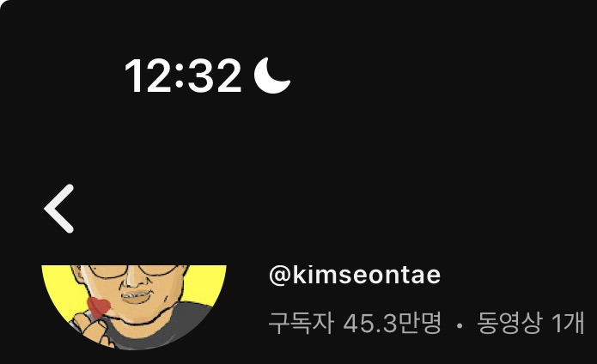Click the dot separator between subscriber and video counts
Viewport: 597px width, 364px height.
click(460, 325)
